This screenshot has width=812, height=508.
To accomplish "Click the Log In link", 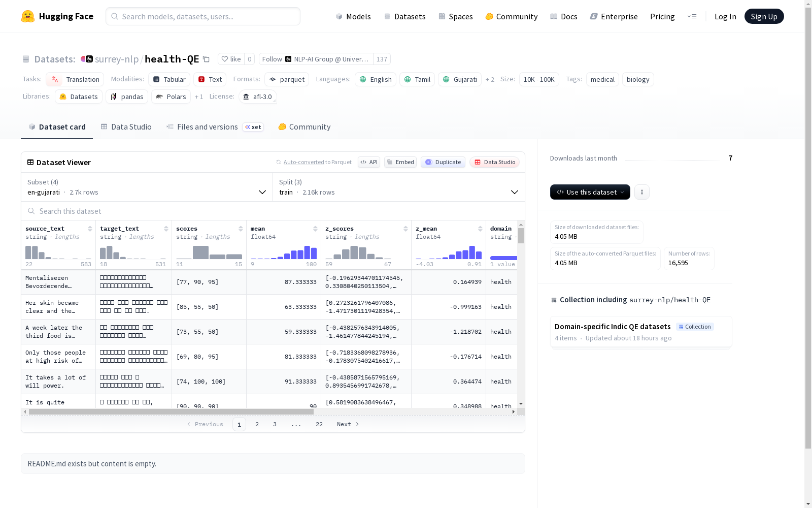I will (x=725, y=16).
